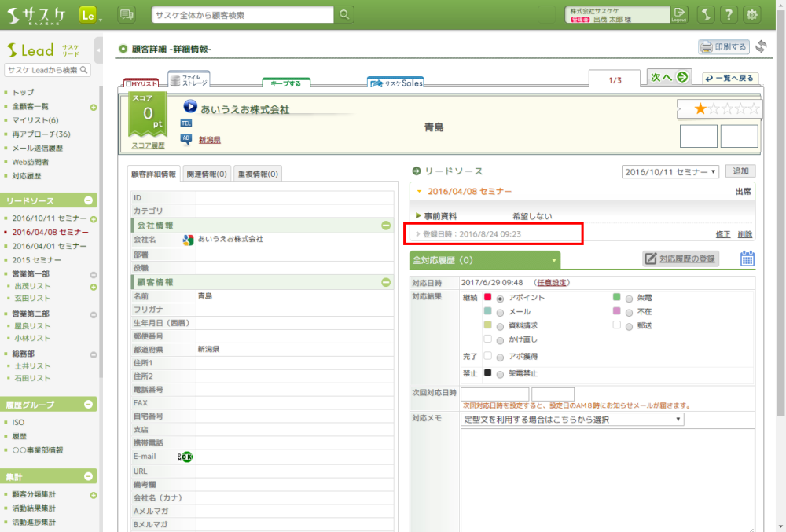Open the chat message icon in header
786x532 pixels.
[127, 14]
